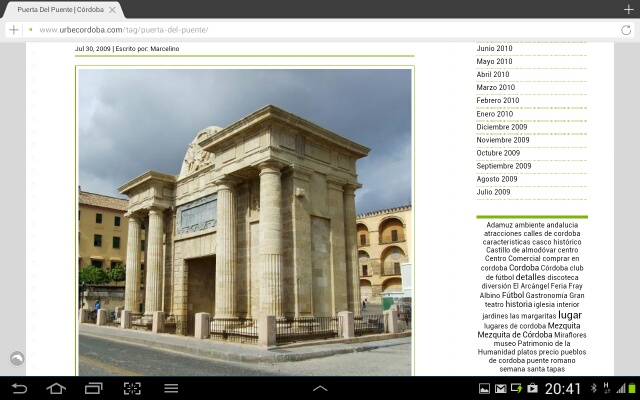Screen dimensions: 640x400
Task: Tap the screenshot capture icon
Action: 132,388
